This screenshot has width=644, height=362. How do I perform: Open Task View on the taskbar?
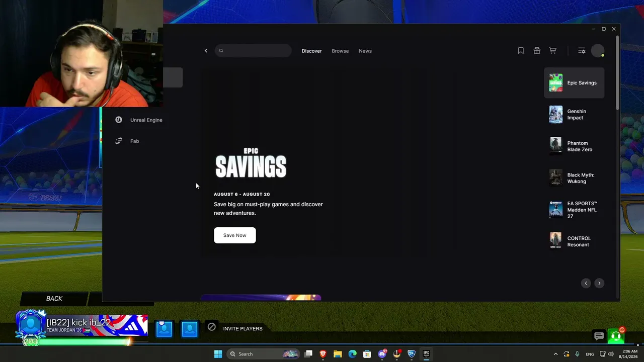tap(308, 354)
